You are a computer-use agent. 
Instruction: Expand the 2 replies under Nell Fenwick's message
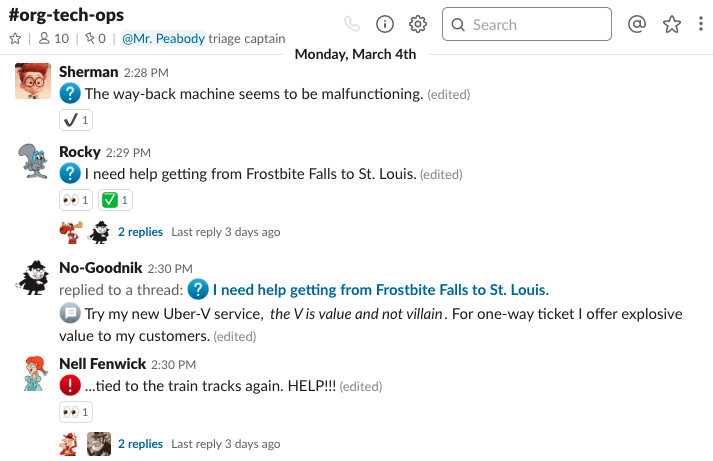(x=140, y=444)
